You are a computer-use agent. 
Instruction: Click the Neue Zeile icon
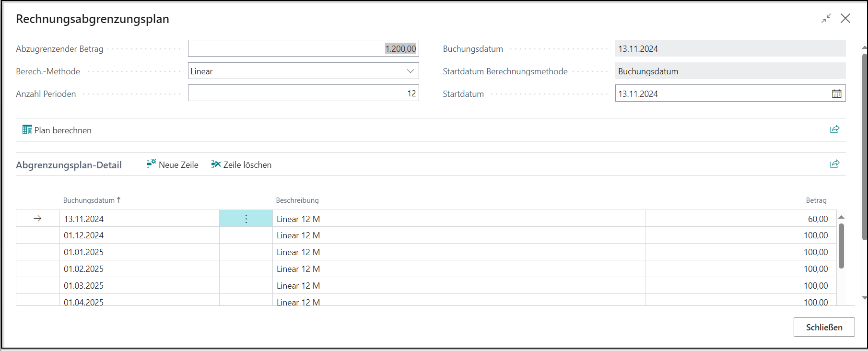151,164
